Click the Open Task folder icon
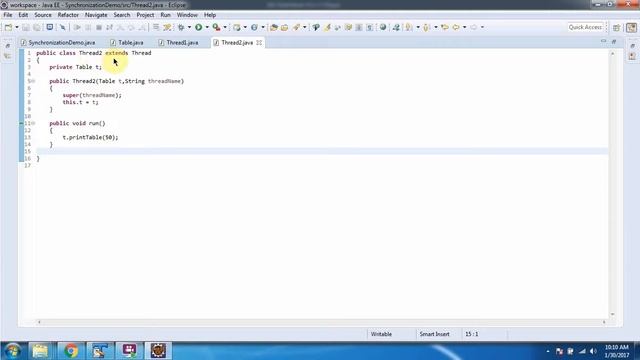This screenshot has height=360, width=640. (284, 27)
